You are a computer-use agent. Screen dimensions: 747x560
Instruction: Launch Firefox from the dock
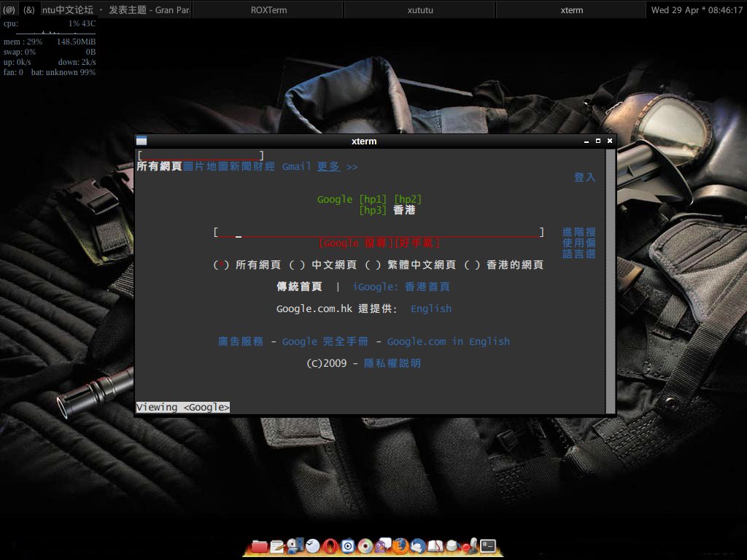click(x=400, y=545)
